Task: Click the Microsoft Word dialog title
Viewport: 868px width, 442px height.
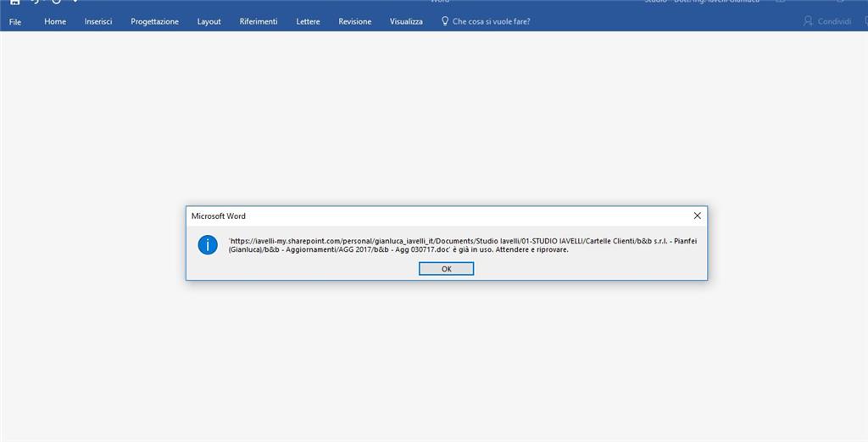Action: tap(218, 216)
